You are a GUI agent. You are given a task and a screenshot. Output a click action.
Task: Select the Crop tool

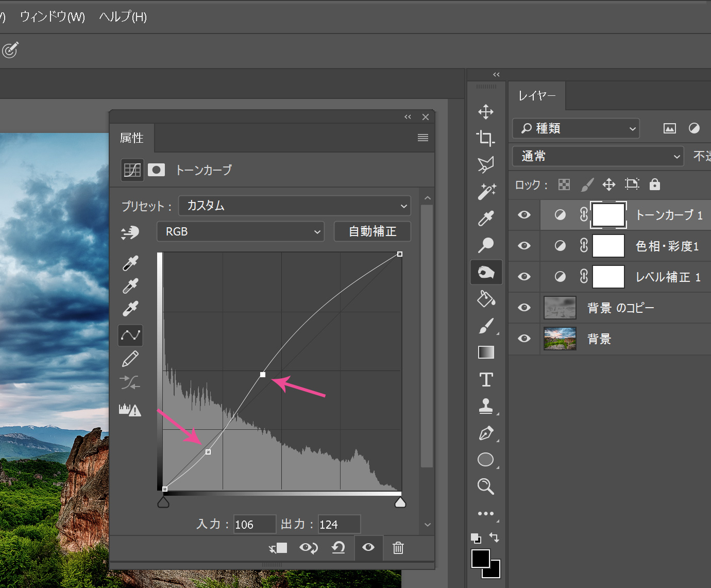[x=485, y=138]
